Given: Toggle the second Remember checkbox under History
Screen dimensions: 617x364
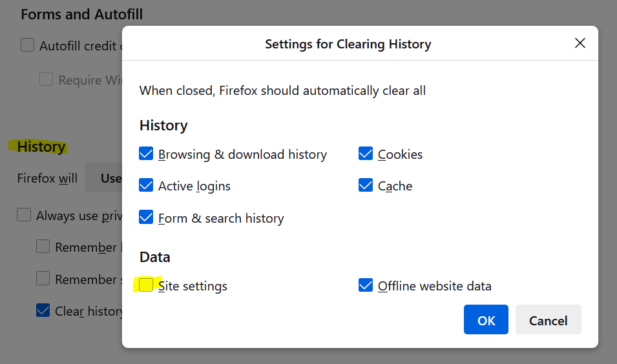Looking at the screenshot, I should (x=43, y=279).
